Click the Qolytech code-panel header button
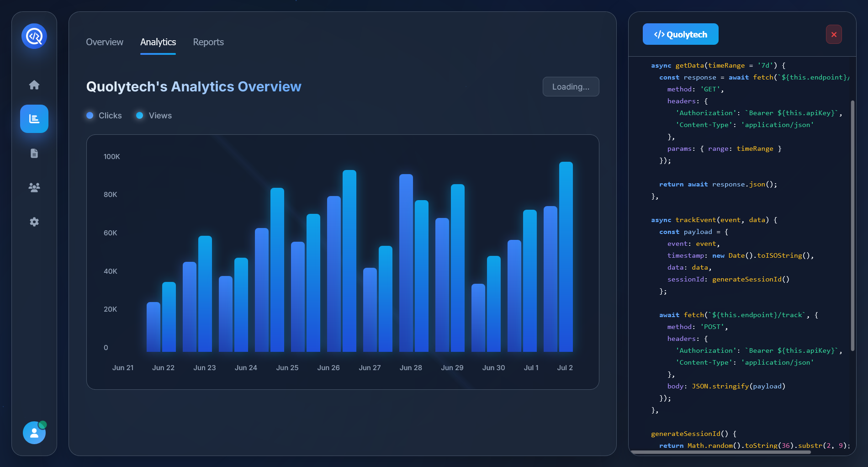Screen dimensions: 868x467 (680, 34)
